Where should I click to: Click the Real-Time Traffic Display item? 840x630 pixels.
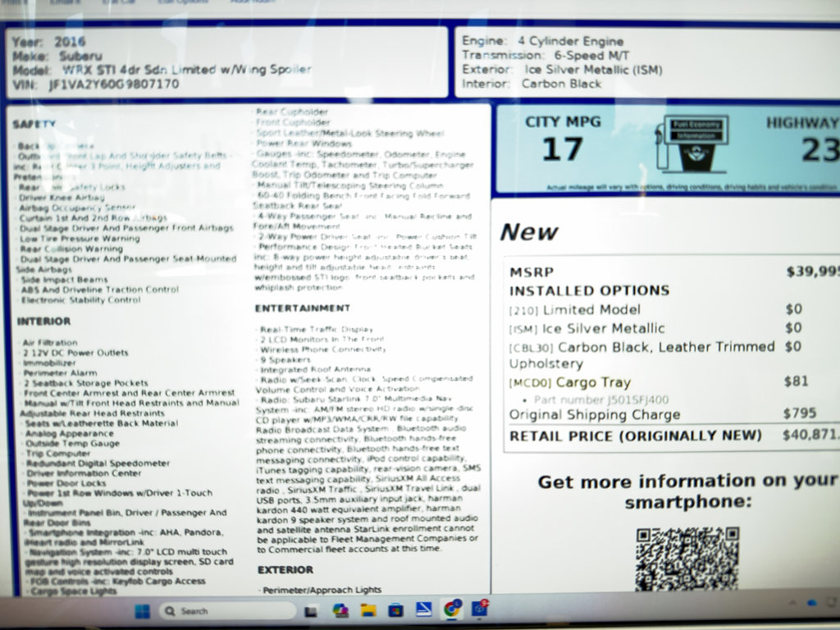(316, 330)
